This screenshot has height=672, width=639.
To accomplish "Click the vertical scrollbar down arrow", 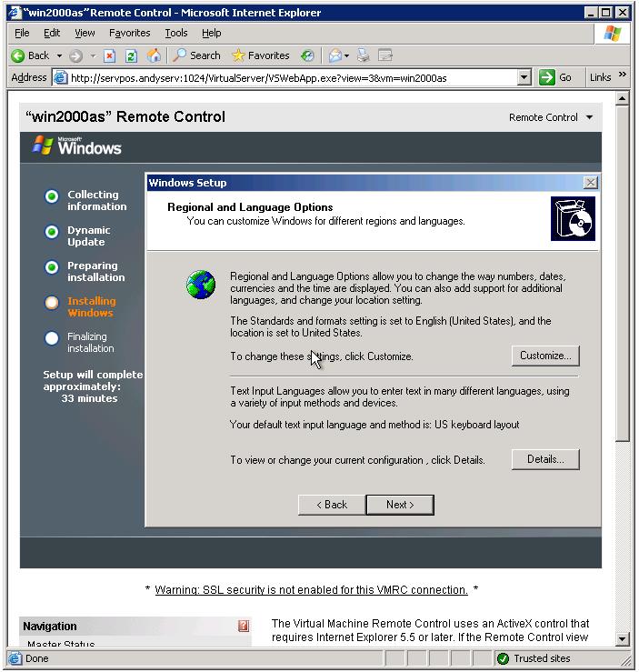I will click(622, 638).
